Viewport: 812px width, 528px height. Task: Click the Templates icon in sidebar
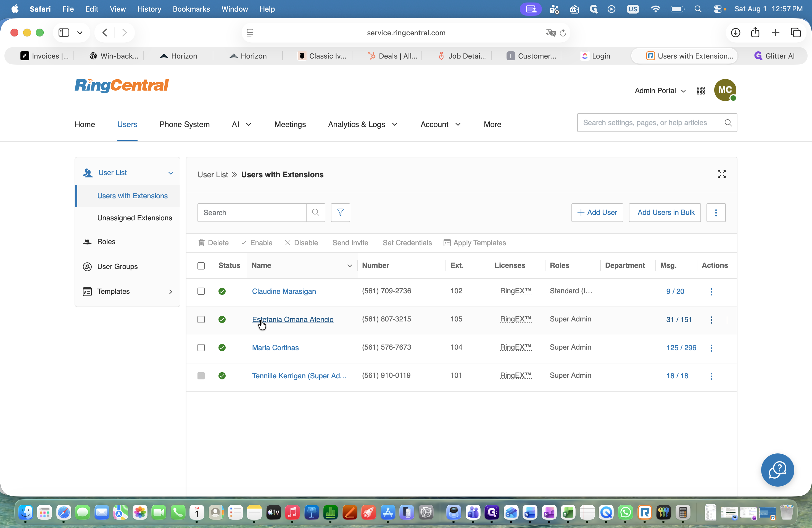coord(87,292)
